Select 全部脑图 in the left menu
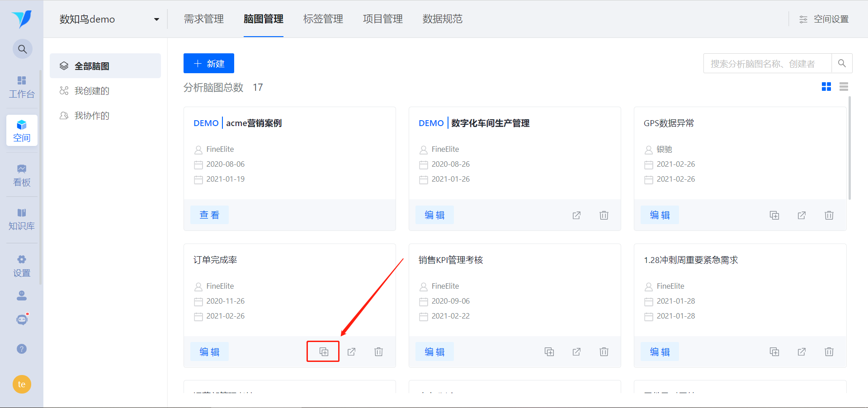The height and width of the screenshot is (408, 868). [x=105, y=66]
